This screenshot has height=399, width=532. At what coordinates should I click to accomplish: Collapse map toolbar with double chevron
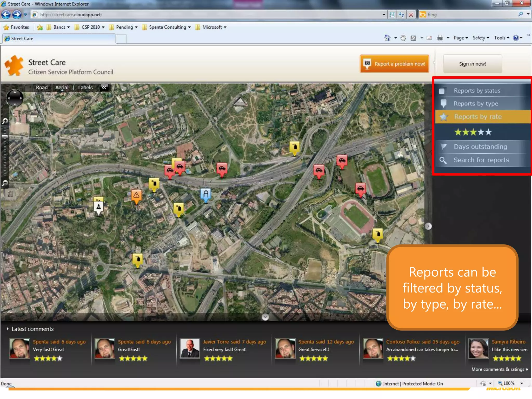pos(104,88)
